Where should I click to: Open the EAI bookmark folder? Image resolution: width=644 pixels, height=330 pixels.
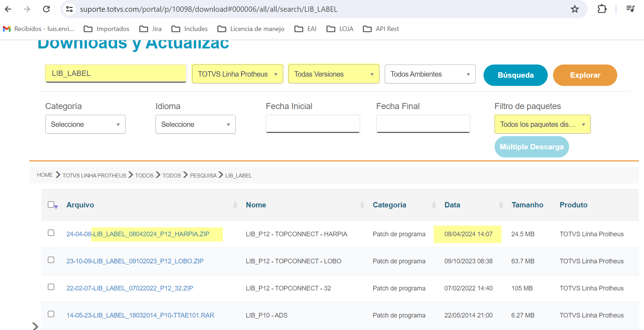[306, 29]
